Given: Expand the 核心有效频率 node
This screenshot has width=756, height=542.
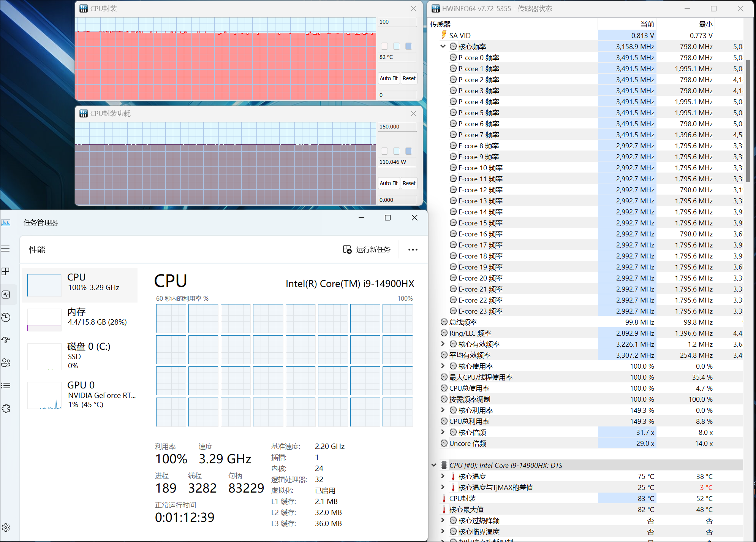Looking at the screenshot, I should 443,344.
